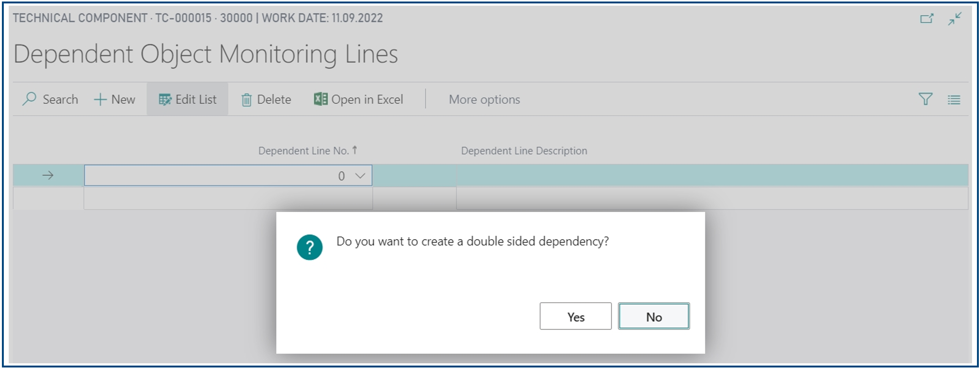Screen dimensions: 980x369
Task: Confirm with the Yes button
Action: [576, 316]
